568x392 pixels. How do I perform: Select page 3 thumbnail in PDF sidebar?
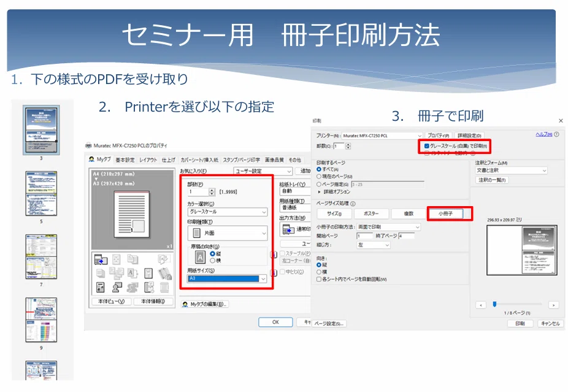[x=41, y=130]
